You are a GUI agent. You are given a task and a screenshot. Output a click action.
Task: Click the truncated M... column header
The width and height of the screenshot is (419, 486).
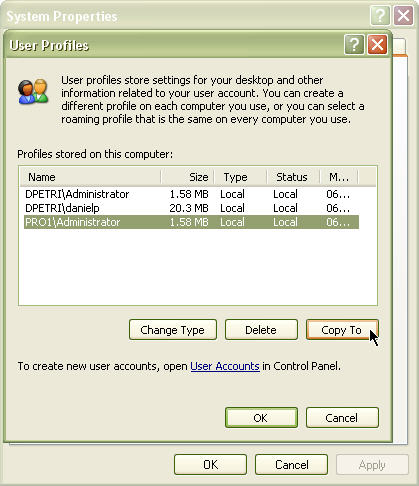[339, 177]
